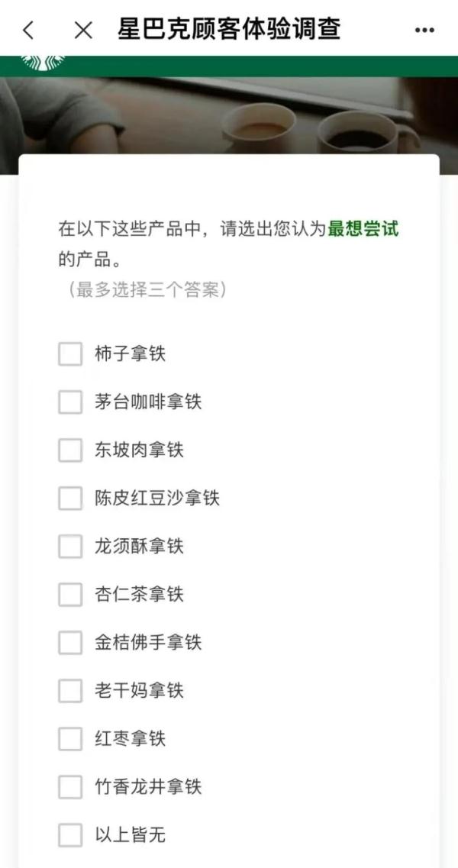Select 茅台咖啡拿铁 as a choice
This screenshot has width=458, height=868.
click(x=69, y=402)
